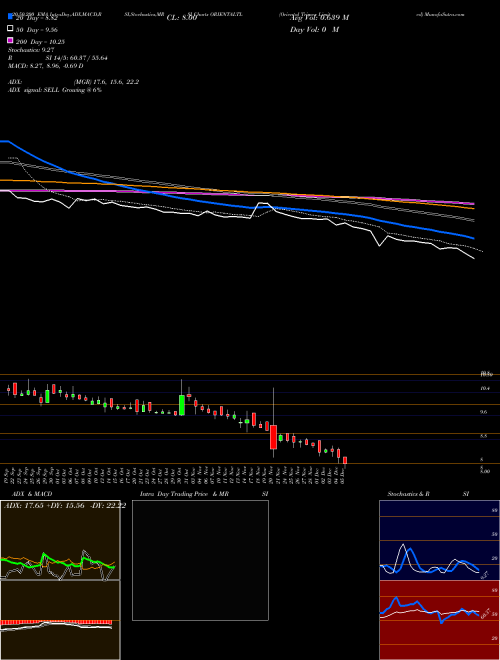Click the 'Day Vol: 0 M' label
This screenshot has width=500, height=660.
pos(314,30)
